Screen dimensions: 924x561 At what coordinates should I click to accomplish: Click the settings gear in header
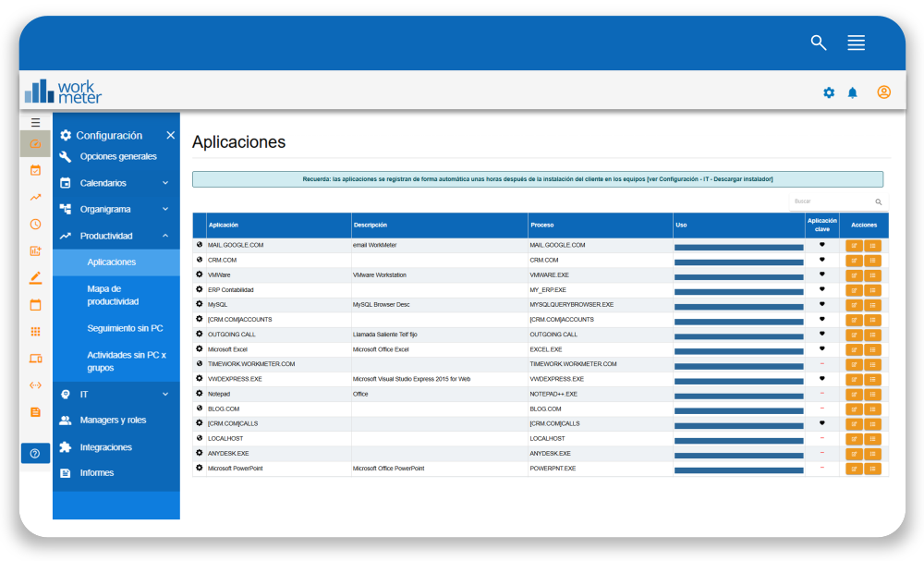click(x=829, y=92)
